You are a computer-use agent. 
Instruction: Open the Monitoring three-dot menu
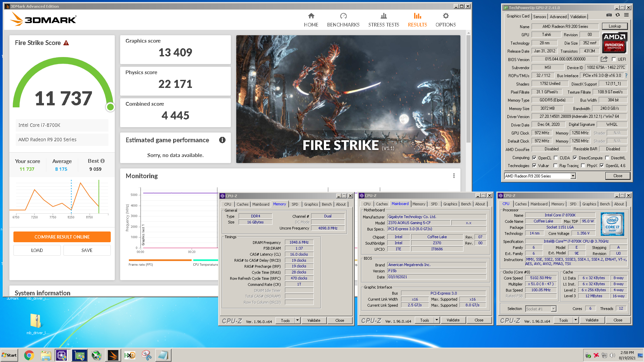point(454,176)
